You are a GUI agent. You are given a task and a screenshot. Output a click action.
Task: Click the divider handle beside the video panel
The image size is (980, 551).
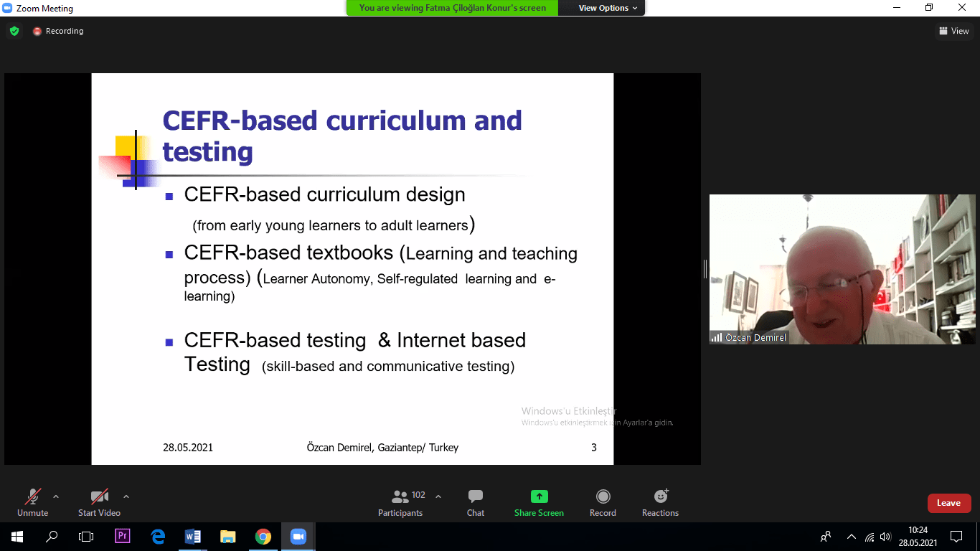705,269
